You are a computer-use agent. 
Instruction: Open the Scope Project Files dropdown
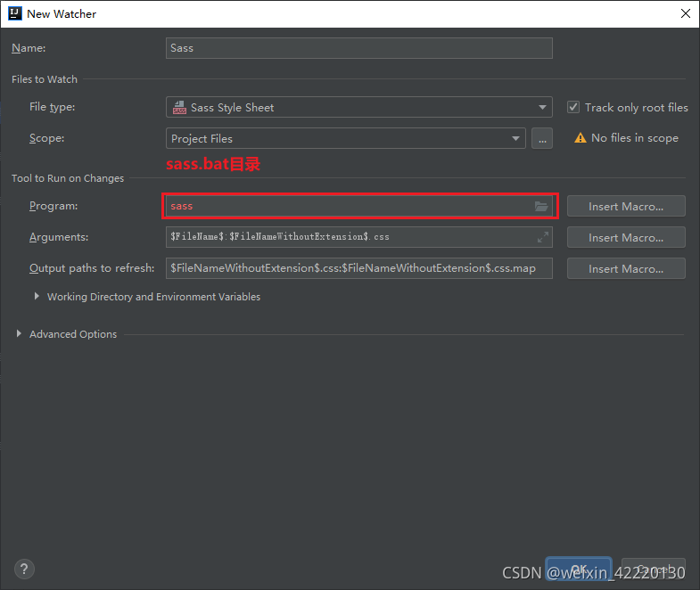click(x=345, y=138)
